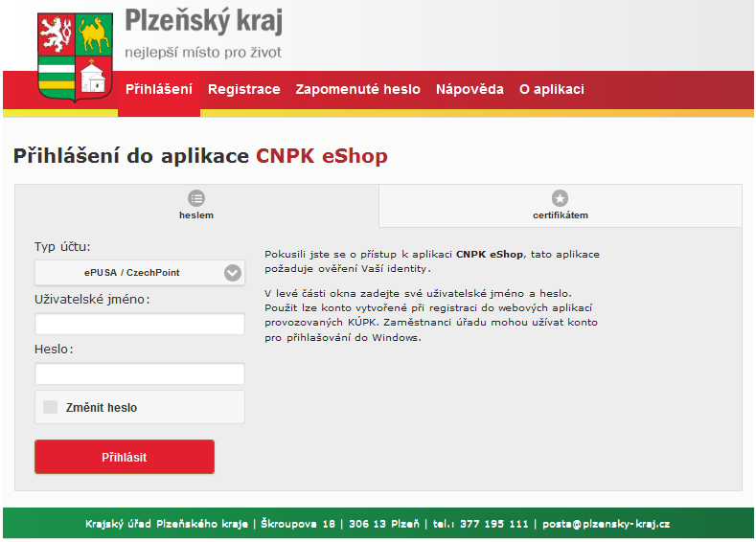
Task: Click the CNPK eShop heading text
Action: click(x=322, y=156)
